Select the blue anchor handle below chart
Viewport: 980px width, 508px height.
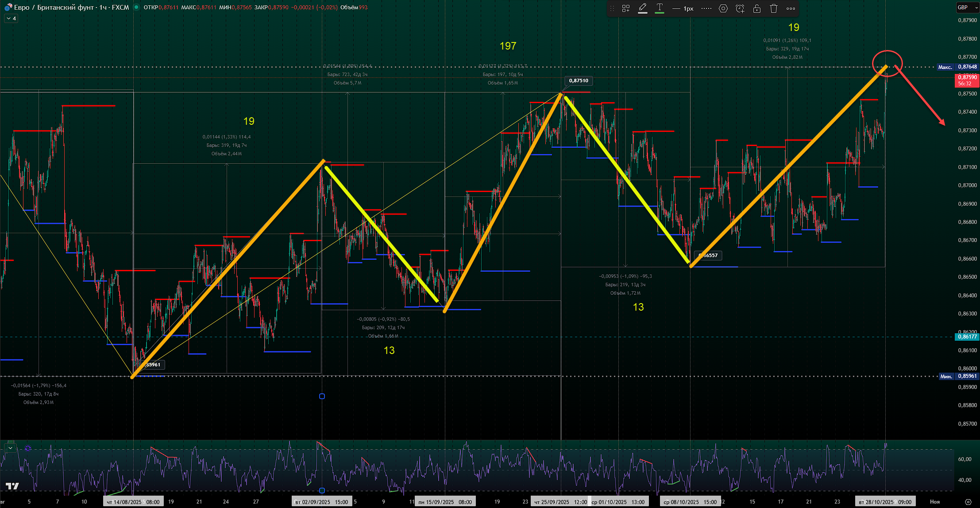coord(322,396)
